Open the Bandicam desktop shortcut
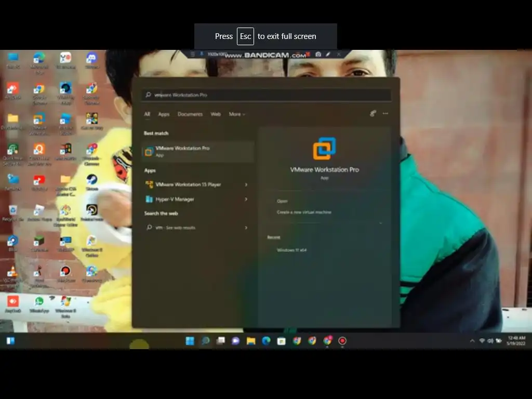532x399 pixels. tap(65, 274)
